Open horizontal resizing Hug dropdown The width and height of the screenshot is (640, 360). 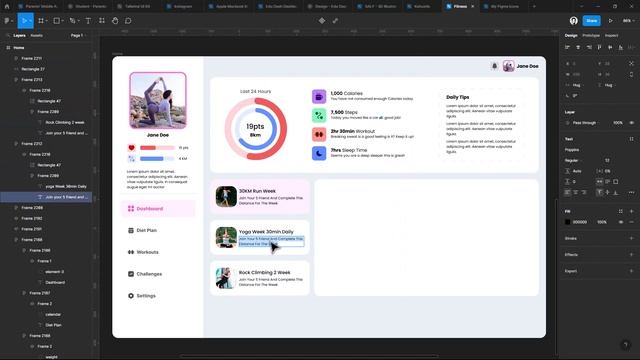point(576,85)
